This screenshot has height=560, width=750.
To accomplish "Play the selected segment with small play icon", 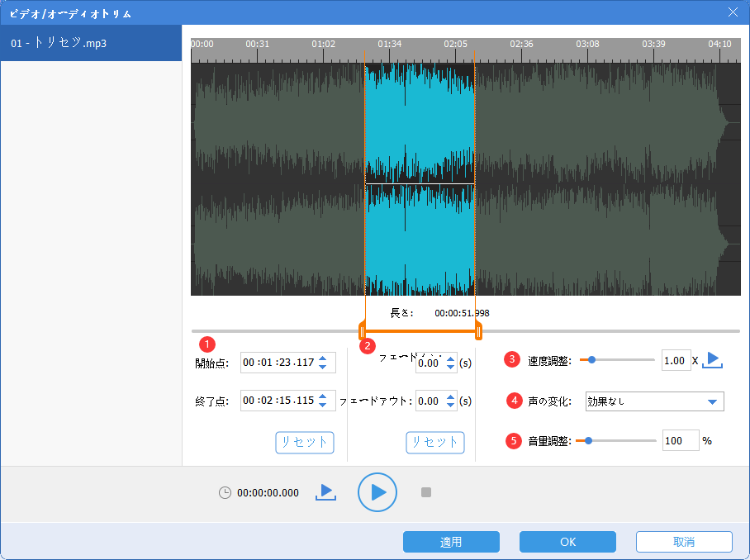I will 325,492.
